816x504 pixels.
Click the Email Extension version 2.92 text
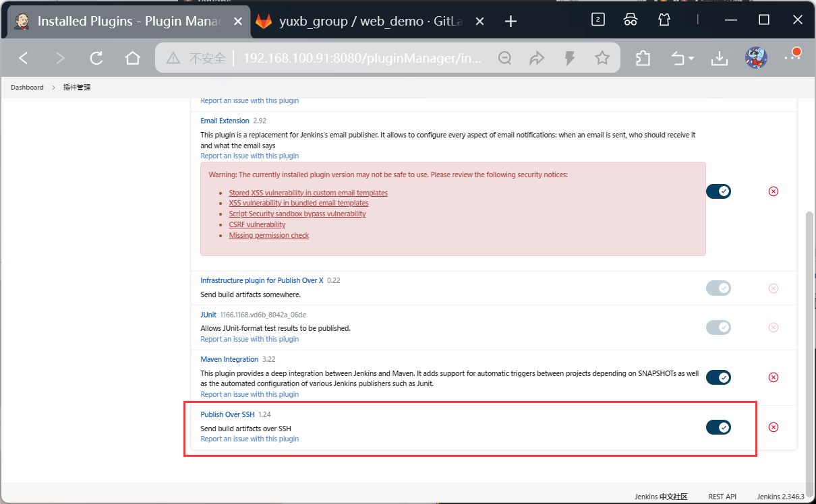[260, 121]
